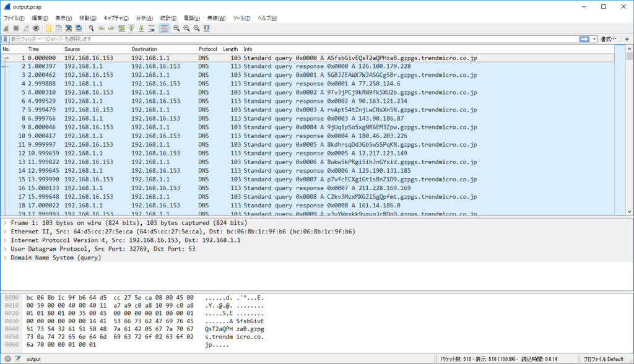Screen dimensions: 634x364
Task: Click the zoom in magnifier icon
Action: 176,28
